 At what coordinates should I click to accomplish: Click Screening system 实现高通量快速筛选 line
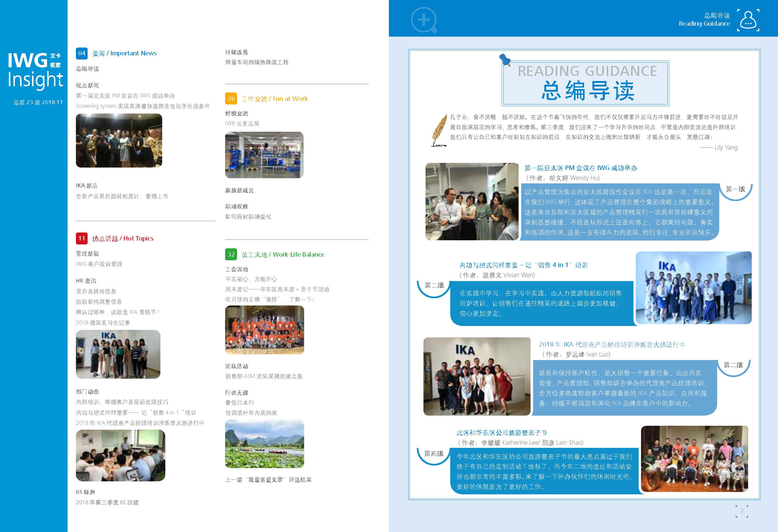143,106
